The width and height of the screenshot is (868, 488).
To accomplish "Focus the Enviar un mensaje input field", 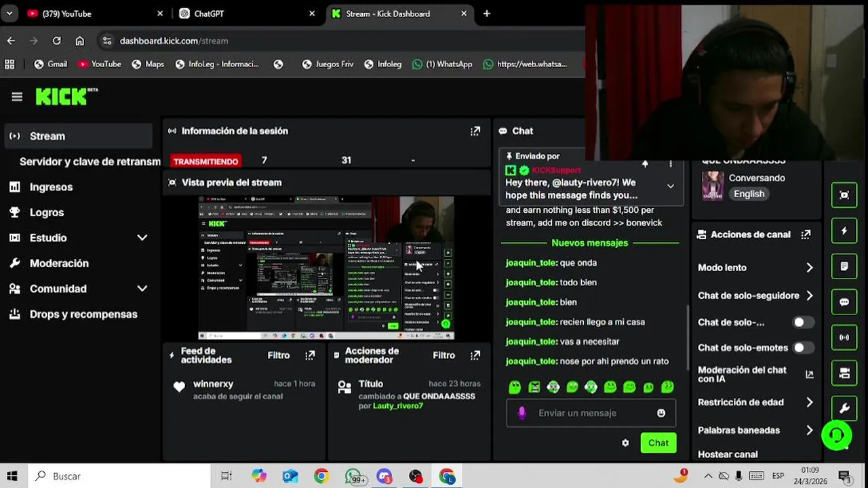I will pyautogui.click(x=591, y=413).
